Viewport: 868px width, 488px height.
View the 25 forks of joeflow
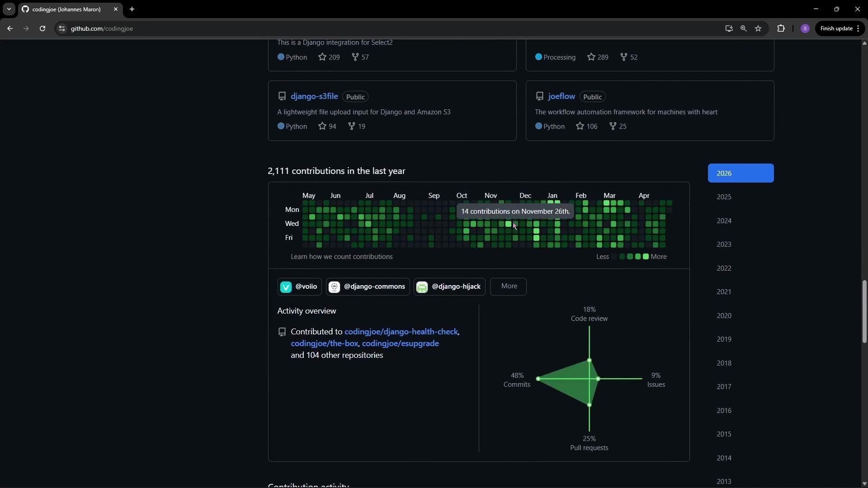point(618,127)
